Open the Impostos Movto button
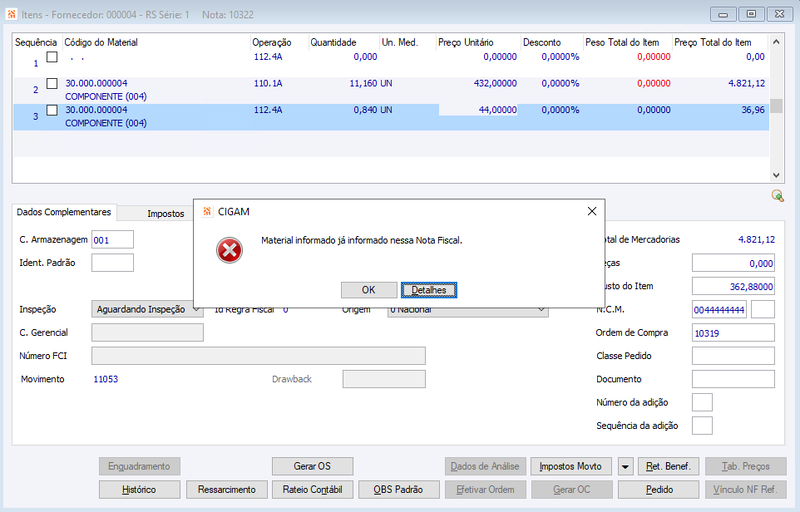 point(570,466)
